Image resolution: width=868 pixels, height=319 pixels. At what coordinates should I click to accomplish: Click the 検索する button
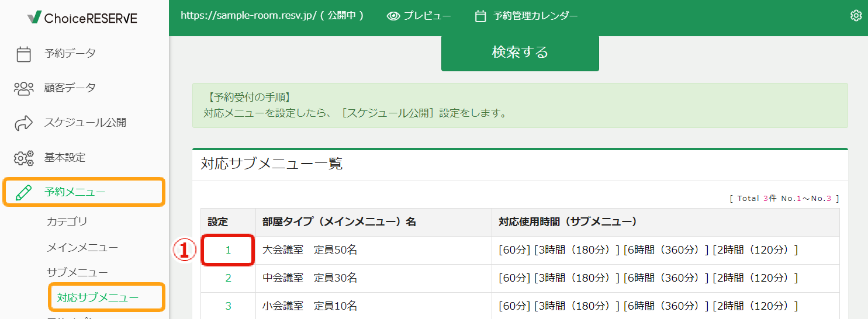520,53
